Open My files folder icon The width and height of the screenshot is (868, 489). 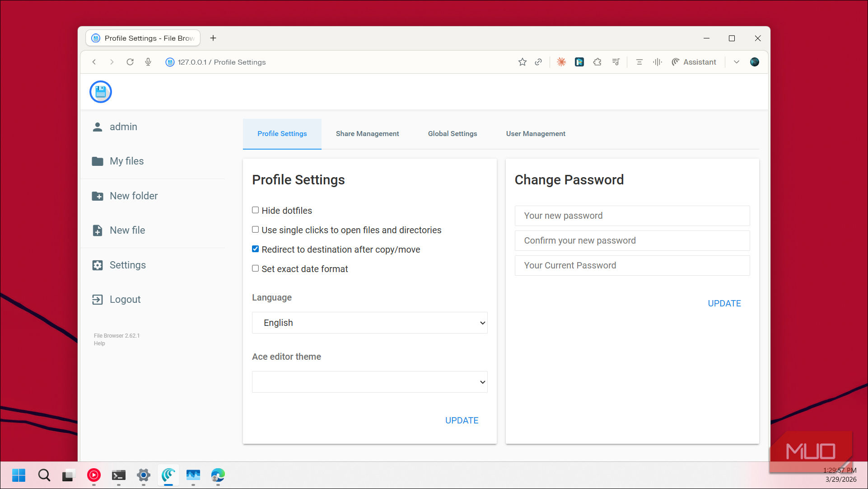tap(97, 161)
